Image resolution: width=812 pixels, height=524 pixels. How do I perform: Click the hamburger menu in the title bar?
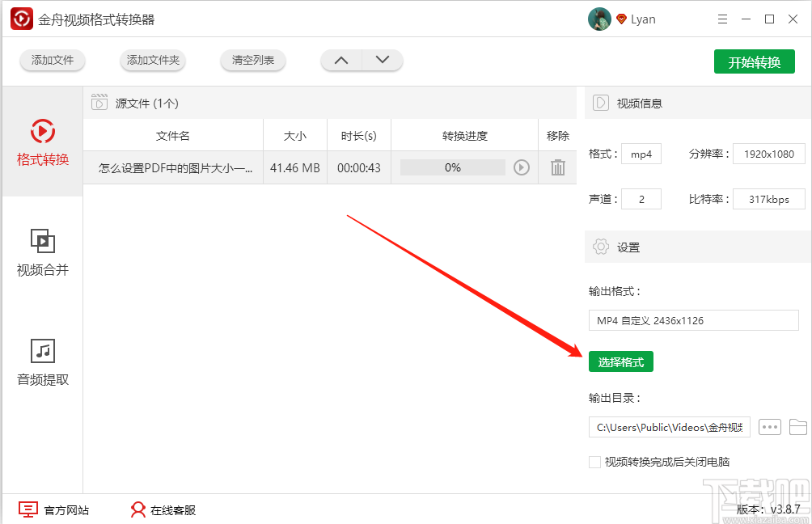[722, 19]
